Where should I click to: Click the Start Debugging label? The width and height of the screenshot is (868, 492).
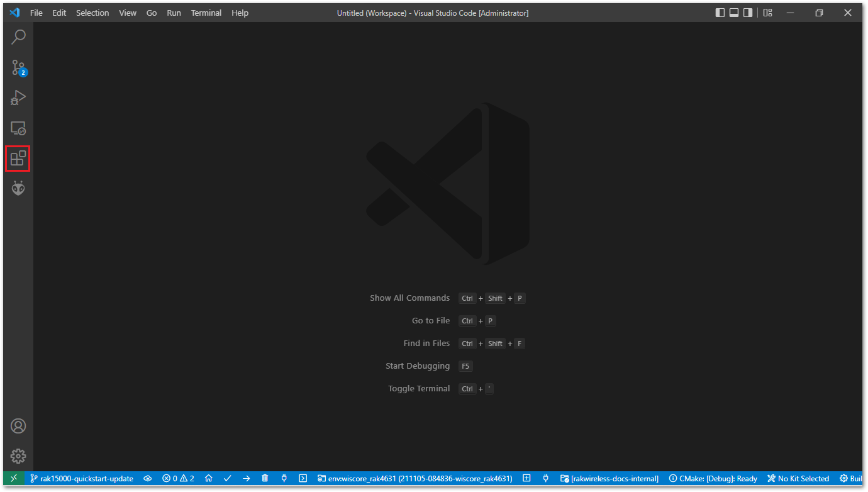pos(418,366)
